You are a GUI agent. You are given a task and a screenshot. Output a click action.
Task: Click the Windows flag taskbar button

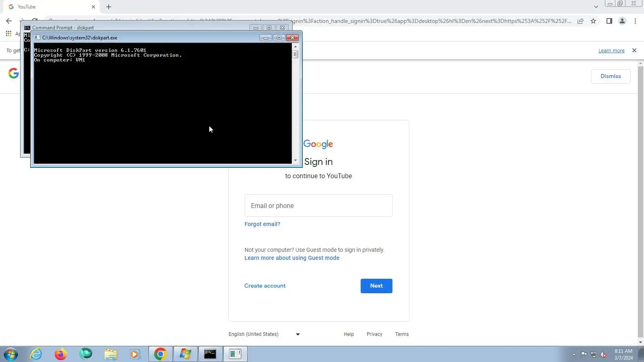click(x=185, y=354)
